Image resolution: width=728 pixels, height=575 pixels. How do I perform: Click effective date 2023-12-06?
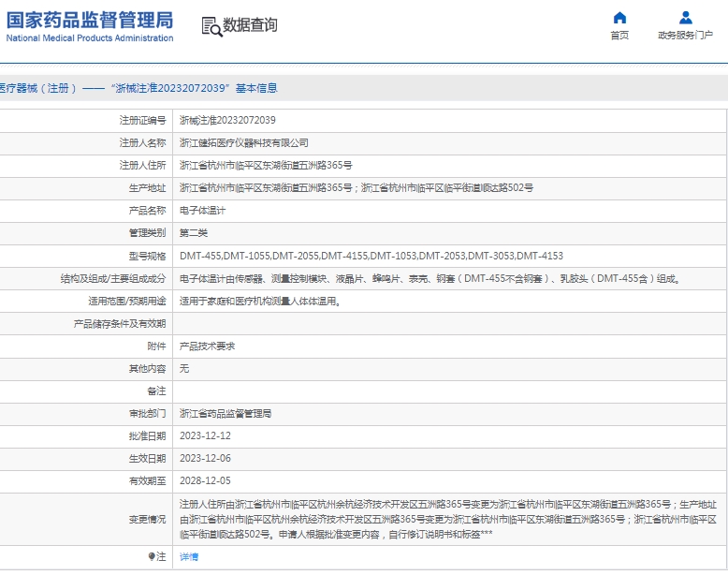pyautogui.click(x=205, y=458)
